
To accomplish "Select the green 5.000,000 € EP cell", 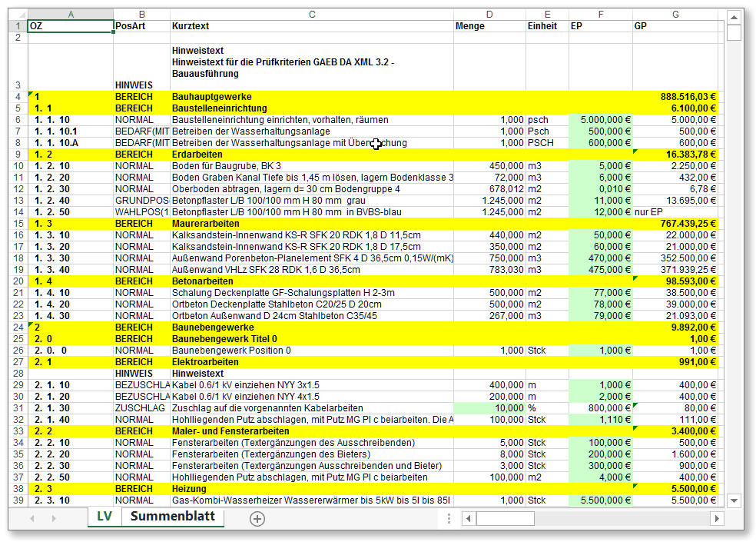I will (600, 120).
